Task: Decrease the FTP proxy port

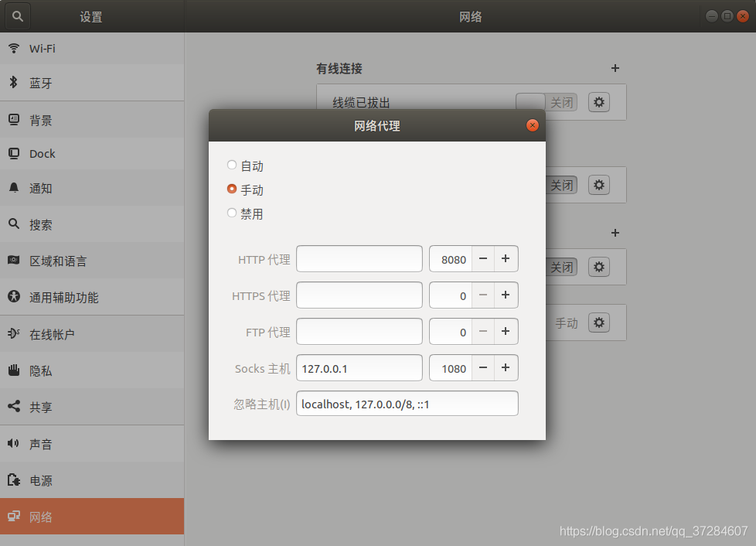Action: (x=483, y=331)
